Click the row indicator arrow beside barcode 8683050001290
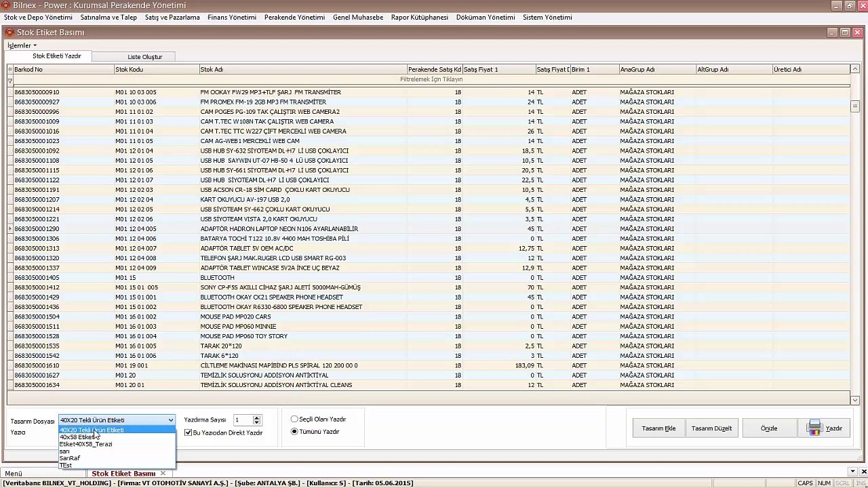Image resolution: width=868 pixels, height=488 pixels. point(10,229)
